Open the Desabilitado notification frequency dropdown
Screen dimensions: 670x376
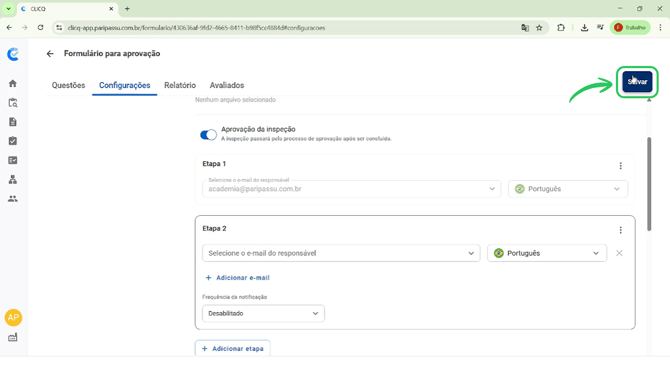263,314
